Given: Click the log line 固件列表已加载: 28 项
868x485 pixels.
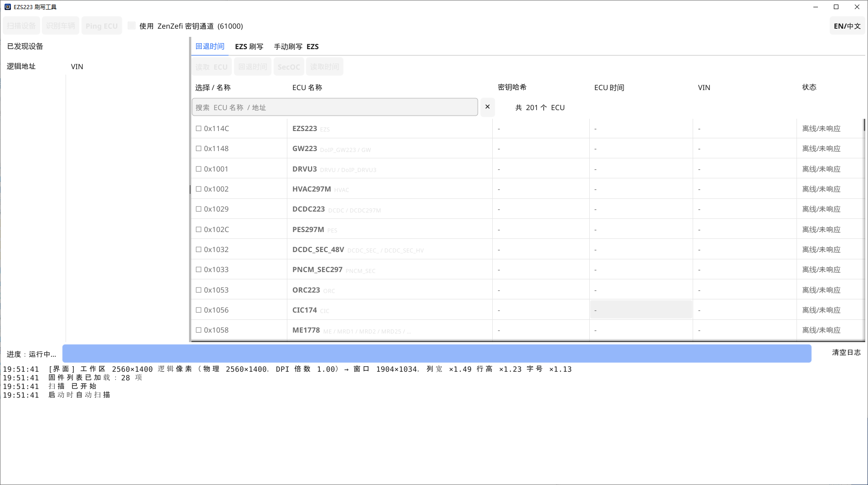Looking at the screenshot, I should click(72, 378).
